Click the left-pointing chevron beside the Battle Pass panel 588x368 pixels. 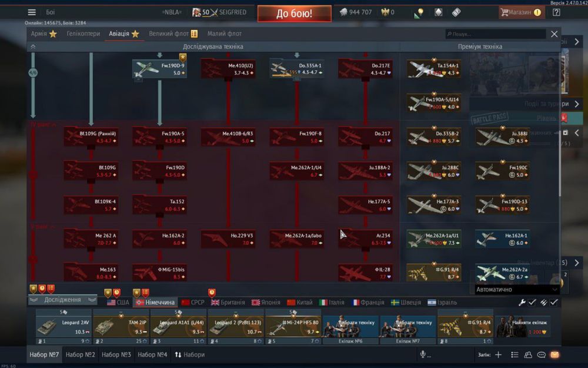577,132
